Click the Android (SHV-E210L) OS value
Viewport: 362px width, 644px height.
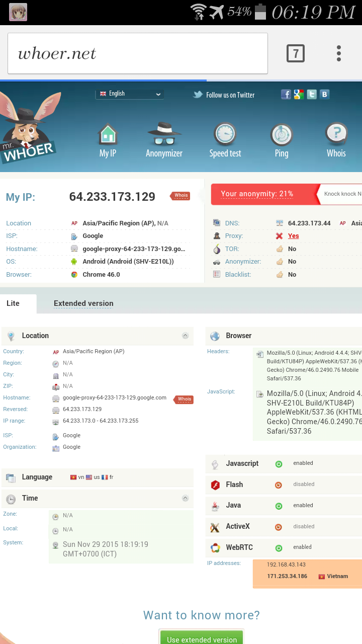[128, 262]
